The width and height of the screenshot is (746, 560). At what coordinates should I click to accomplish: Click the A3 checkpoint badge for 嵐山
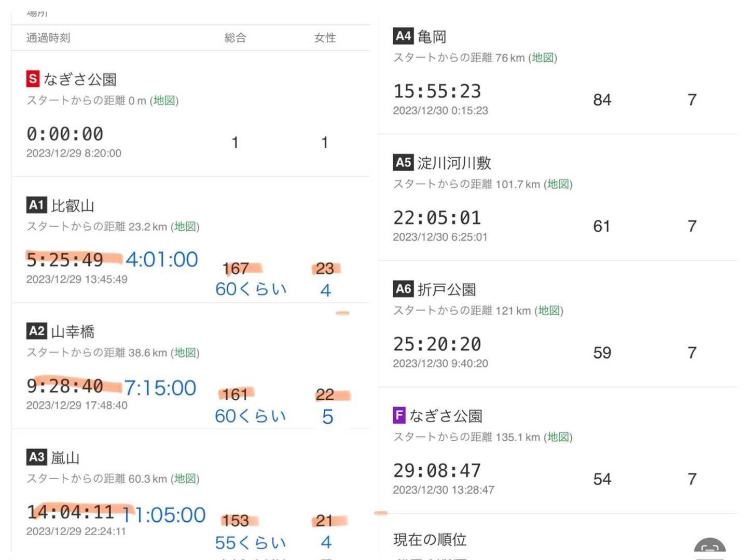(x=36, y=457)
